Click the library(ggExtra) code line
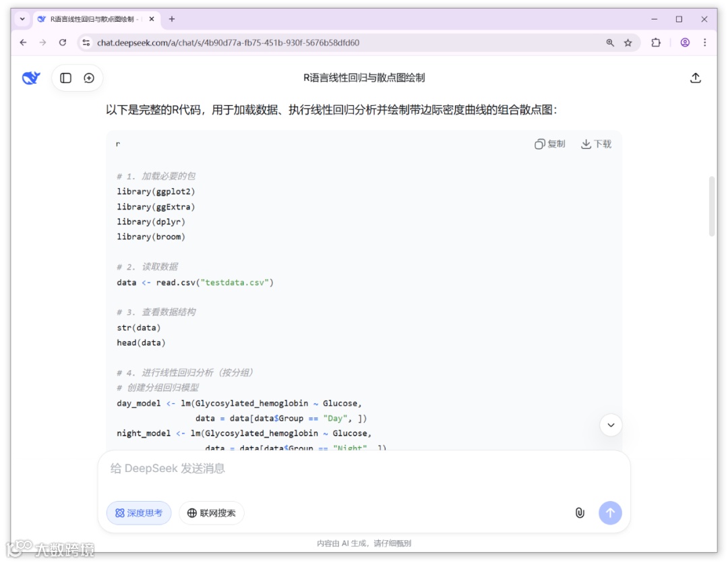Viewport: 728px width, 563px height. [x=156, y=207]
